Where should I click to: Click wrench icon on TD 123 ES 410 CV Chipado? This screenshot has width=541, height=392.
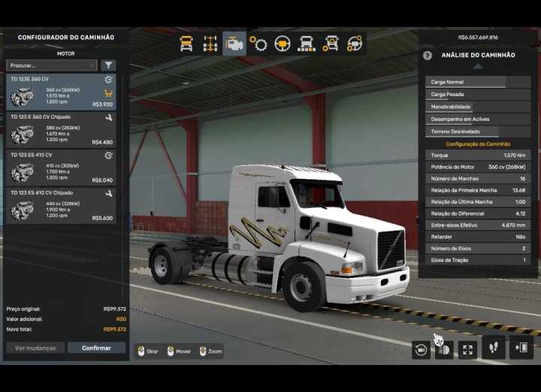pos(109,194)
